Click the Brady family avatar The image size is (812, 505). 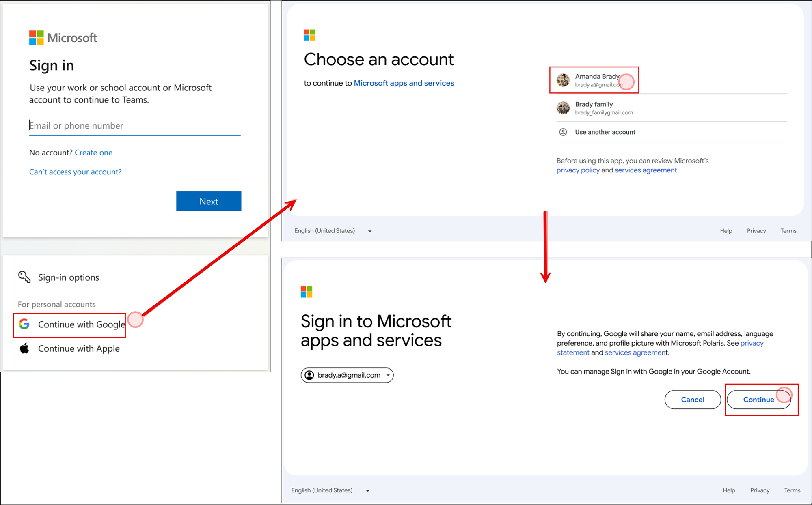pos(563,108)
